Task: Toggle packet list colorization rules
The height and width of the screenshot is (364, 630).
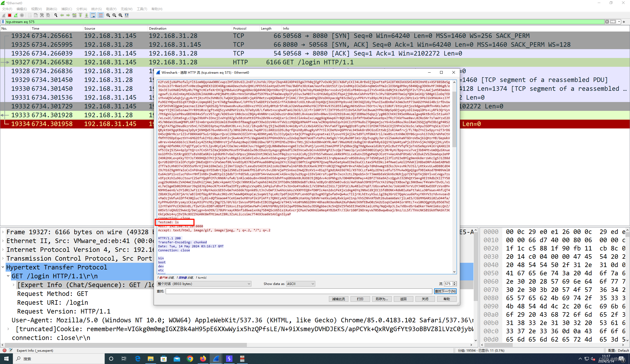Action: pyautogui.click(x=100, y=15)
